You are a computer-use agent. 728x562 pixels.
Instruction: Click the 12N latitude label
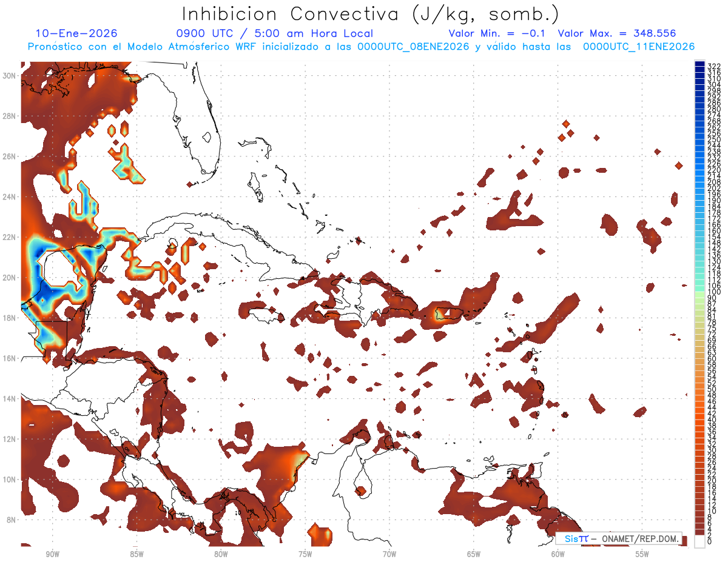pos(10,439)
